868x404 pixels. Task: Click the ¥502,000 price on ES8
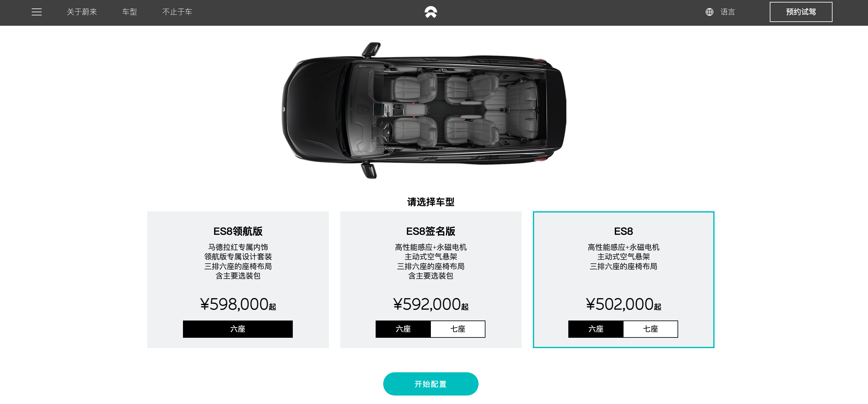point(623,304)
